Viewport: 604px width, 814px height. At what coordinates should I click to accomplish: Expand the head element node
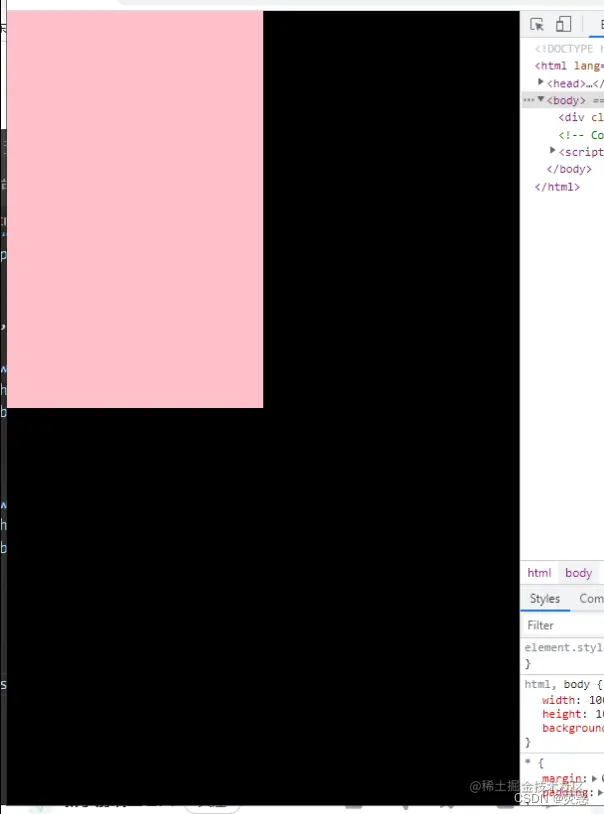[541, 82]
